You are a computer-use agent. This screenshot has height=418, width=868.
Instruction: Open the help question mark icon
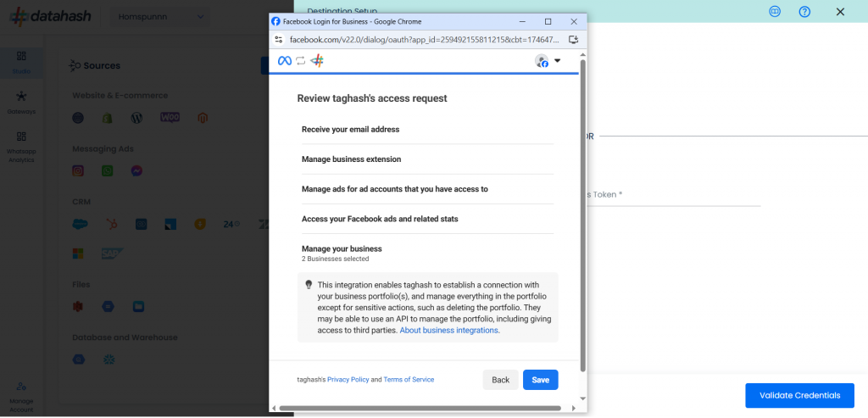coord(805,12)
